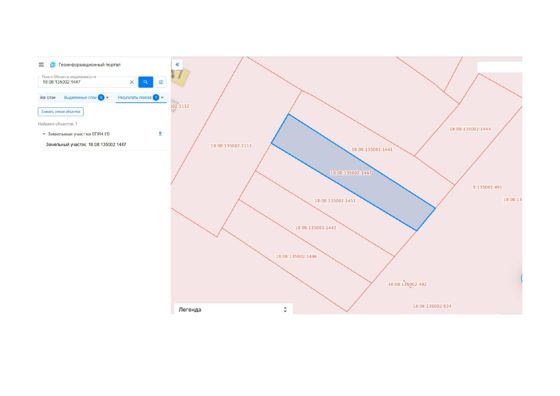Clear the cadastral number search field

132,82
